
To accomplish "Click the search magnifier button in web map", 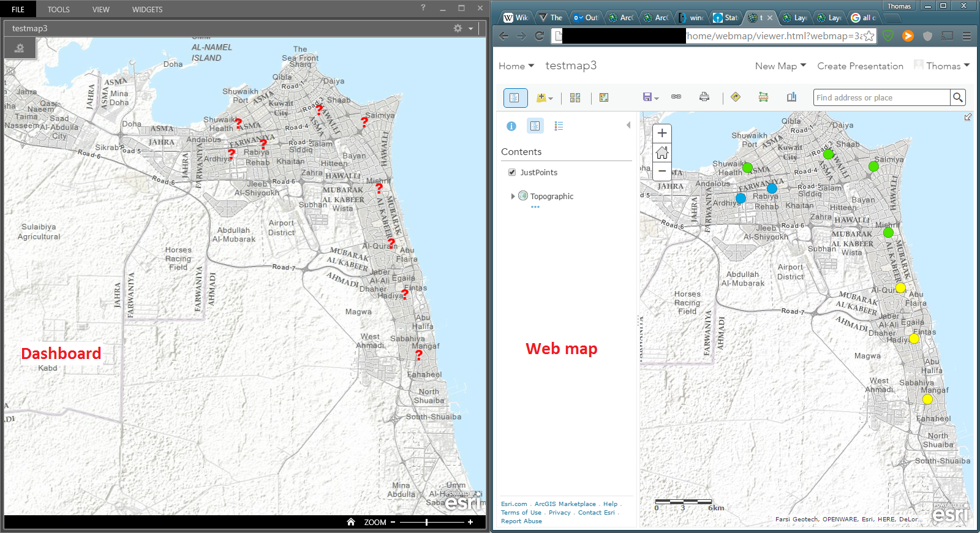I will coord(958,97).
